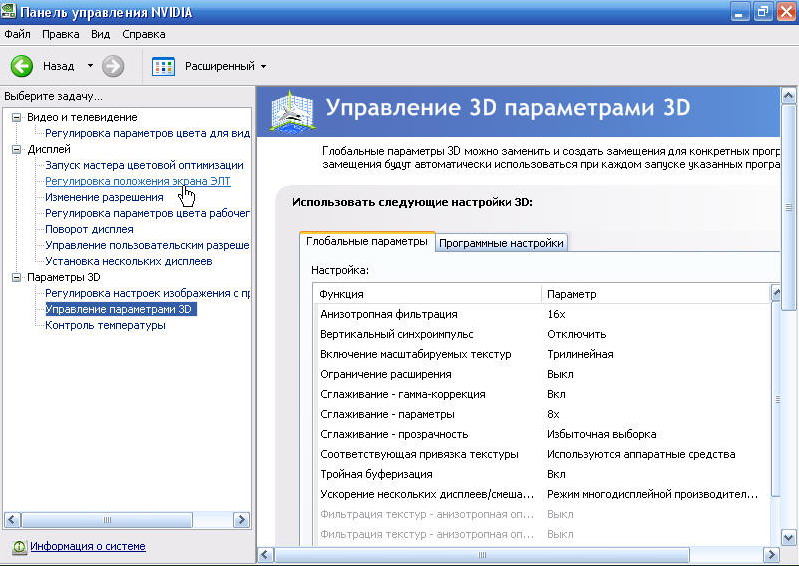This screenshot has width=799, height=566.
Task: Open Регулировка настроек изображения с просмотром
Action: pos(147,293)
